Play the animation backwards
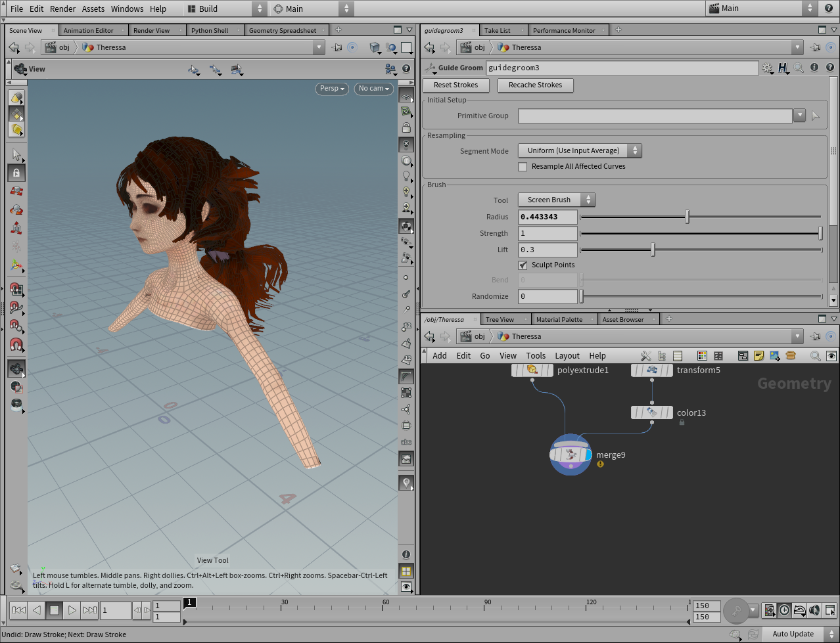The width and height of the screenshot is (840, 643). [37, 610]
